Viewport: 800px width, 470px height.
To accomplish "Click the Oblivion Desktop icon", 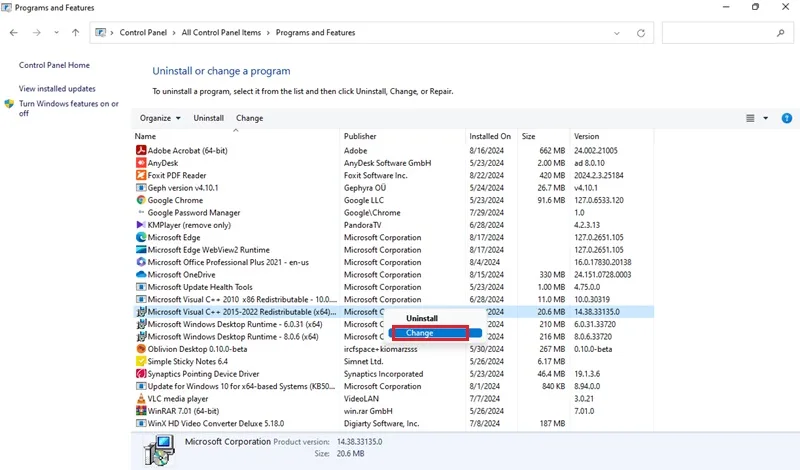I will point(141,349).
